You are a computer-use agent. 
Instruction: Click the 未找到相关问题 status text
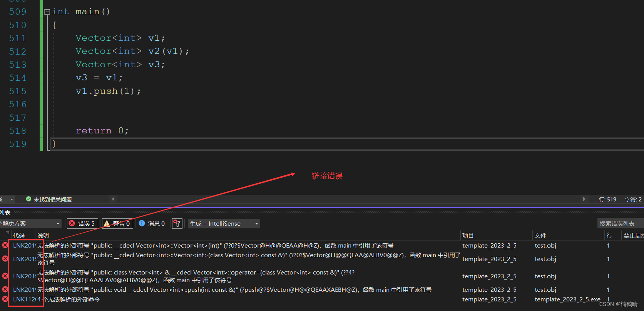pyautogui.click(x=53, y=200)
